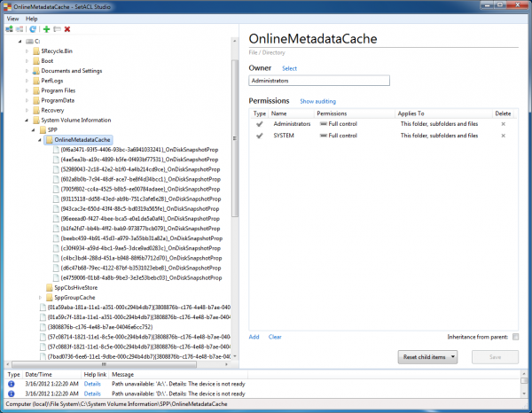Delete the Administrators permission entry

click(x=503, y=124)
